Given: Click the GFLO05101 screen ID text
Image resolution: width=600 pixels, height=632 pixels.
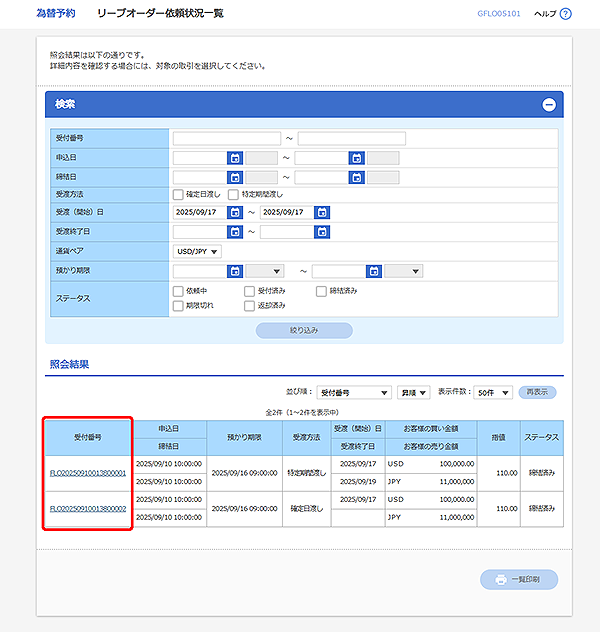Looking at the screenshot, I should (499, 14).
